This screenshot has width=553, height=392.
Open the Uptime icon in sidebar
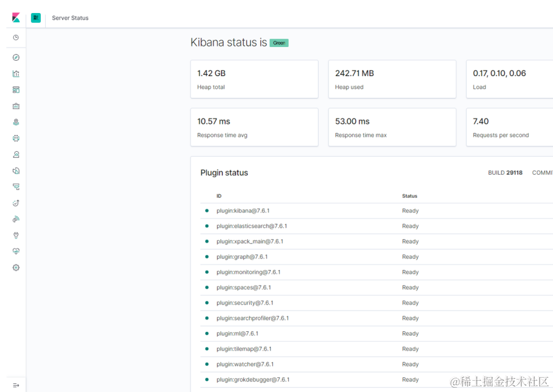tap(16, 203)
